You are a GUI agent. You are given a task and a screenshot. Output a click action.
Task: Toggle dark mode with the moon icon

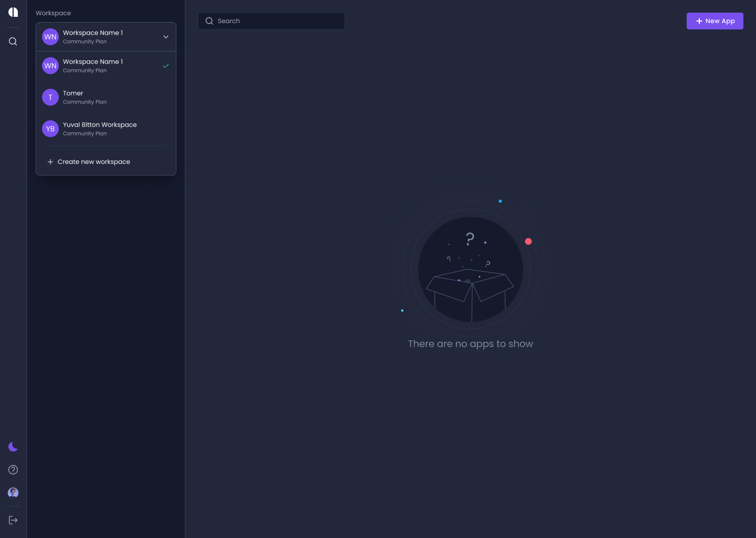(13, 447)
